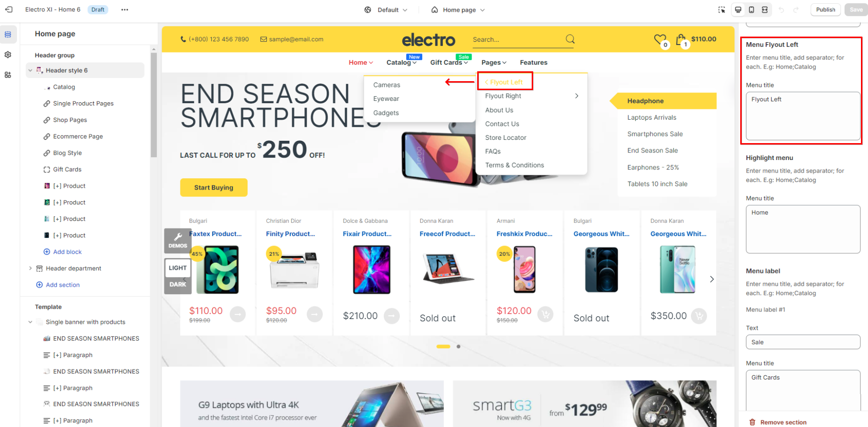Switch demo theme to DARK mode

click(178, 284)
